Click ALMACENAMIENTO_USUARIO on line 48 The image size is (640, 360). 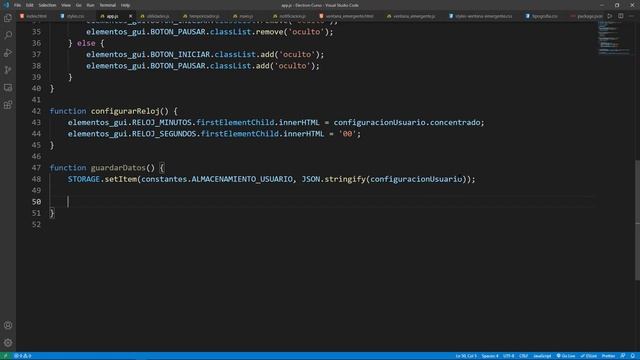click(x=242, y=179)
